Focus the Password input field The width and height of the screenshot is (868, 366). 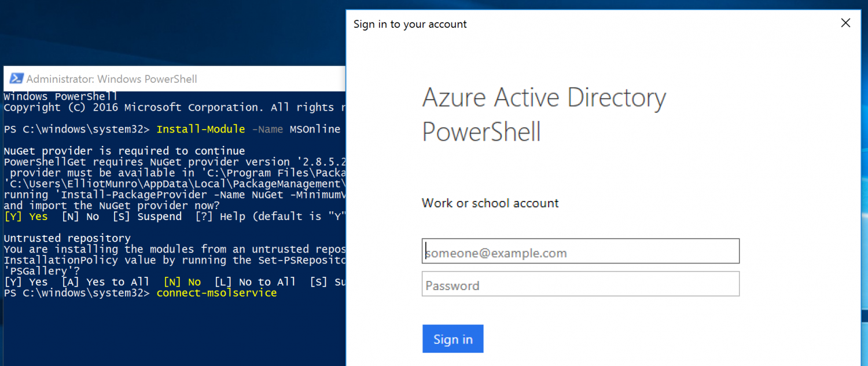(580, 284)
